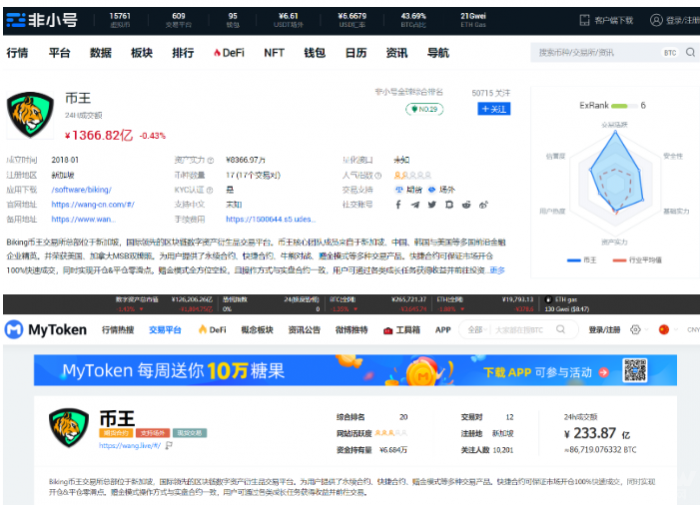Open the 行情 menu
Viewport: 700px width, 505px height.
point(17,53)
